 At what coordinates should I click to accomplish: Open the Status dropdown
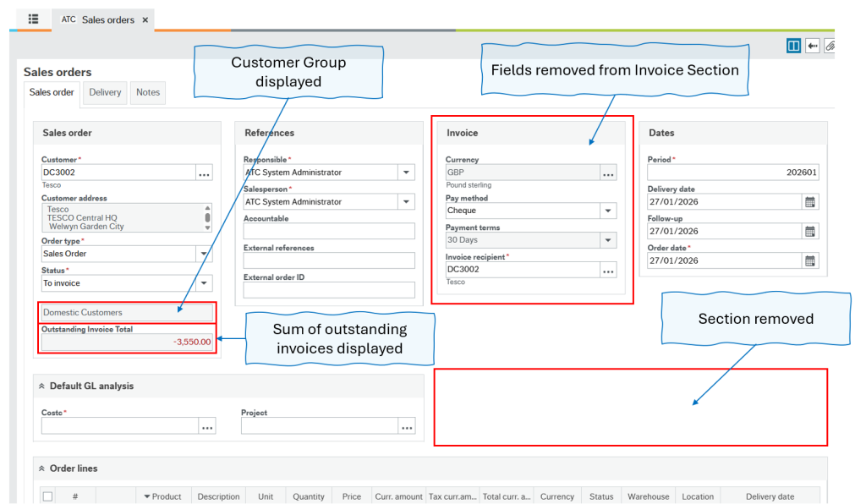click(203, 284)
